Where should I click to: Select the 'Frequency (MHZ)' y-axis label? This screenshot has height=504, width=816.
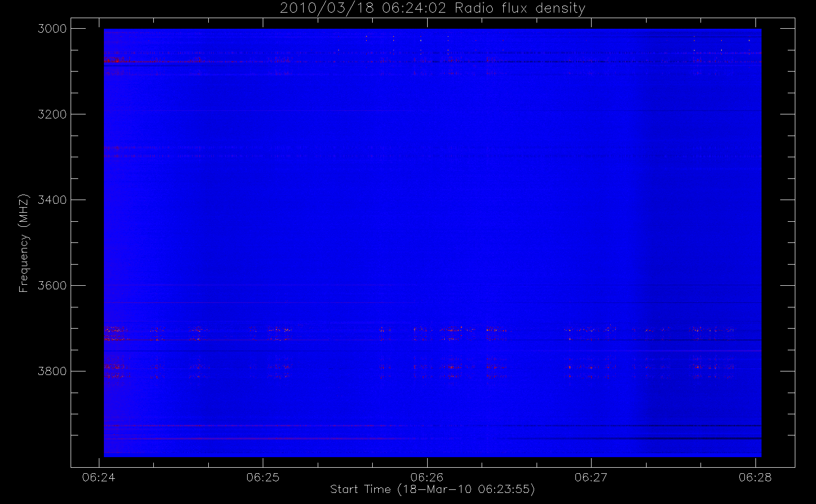coord(24,243)
